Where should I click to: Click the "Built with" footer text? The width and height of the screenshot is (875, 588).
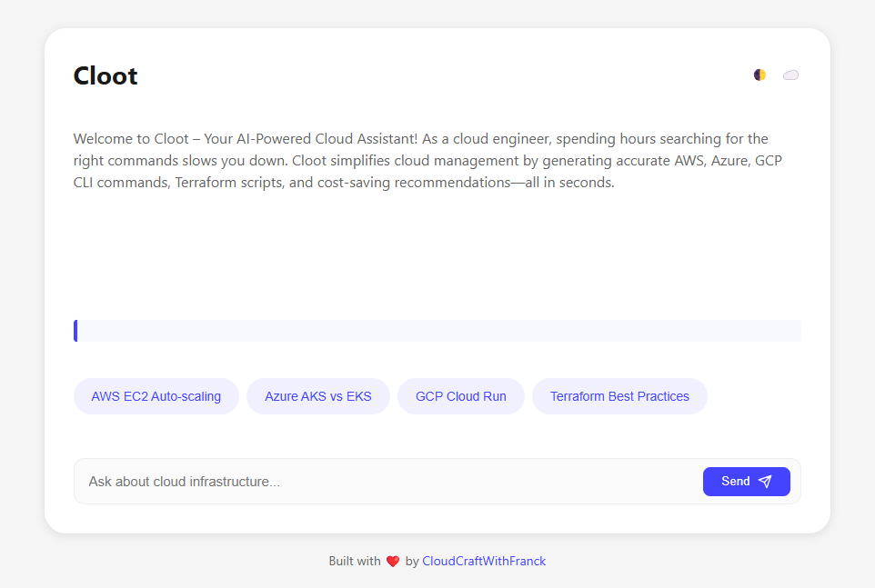[x=355, y=562]
